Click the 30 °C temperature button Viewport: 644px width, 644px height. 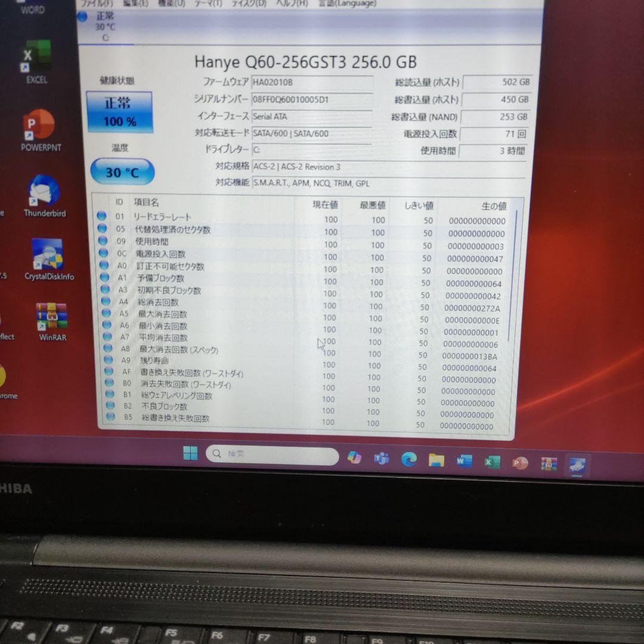122,172
